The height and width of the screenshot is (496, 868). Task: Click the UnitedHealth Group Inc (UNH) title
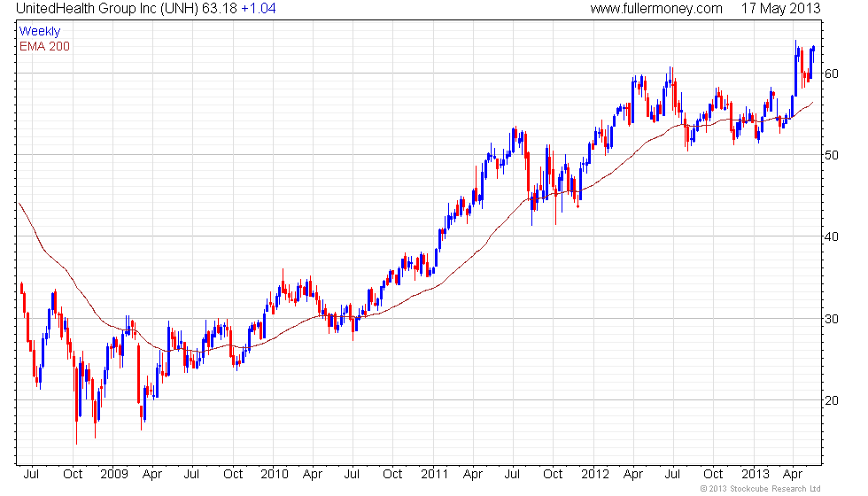(107, 8)
